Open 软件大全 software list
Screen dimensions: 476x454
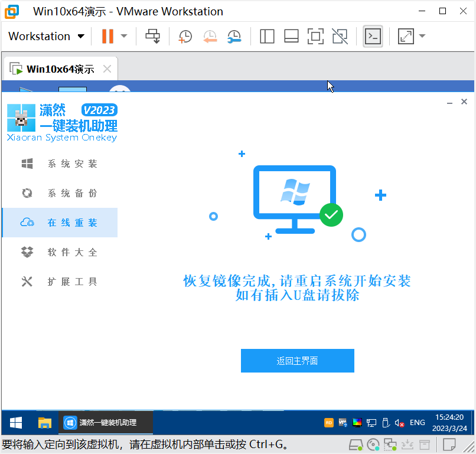click(72, 252)
